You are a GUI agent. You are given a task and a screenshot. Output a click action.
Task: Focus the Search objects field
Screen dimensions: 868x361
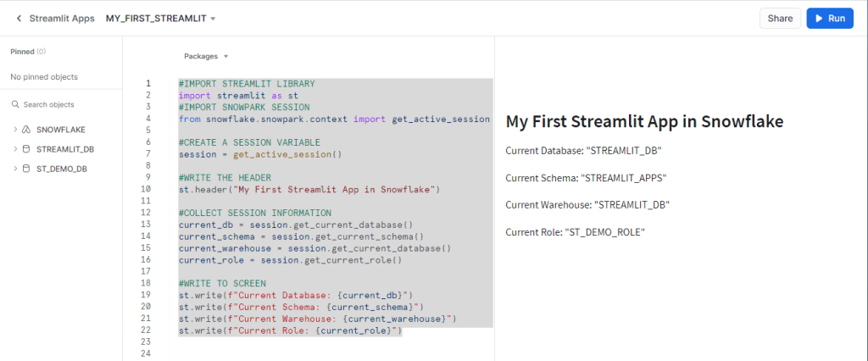[x=59, y=104]
